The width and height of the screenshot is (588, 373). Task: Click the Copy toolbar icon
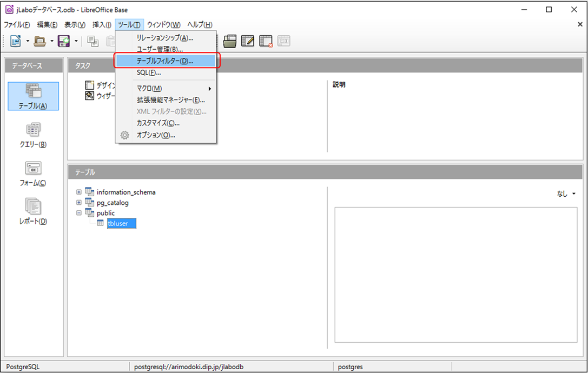tap(93, 41)
